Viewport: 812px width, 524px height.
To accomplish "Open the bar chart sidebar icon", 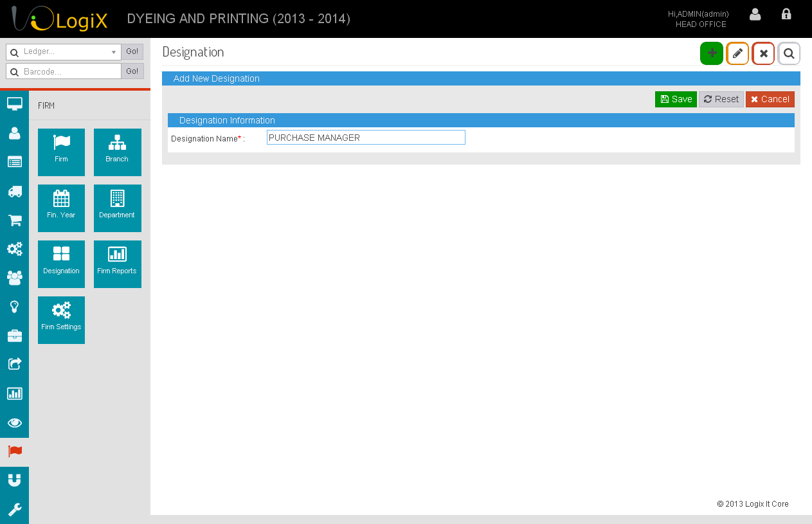I will (14, 393).
